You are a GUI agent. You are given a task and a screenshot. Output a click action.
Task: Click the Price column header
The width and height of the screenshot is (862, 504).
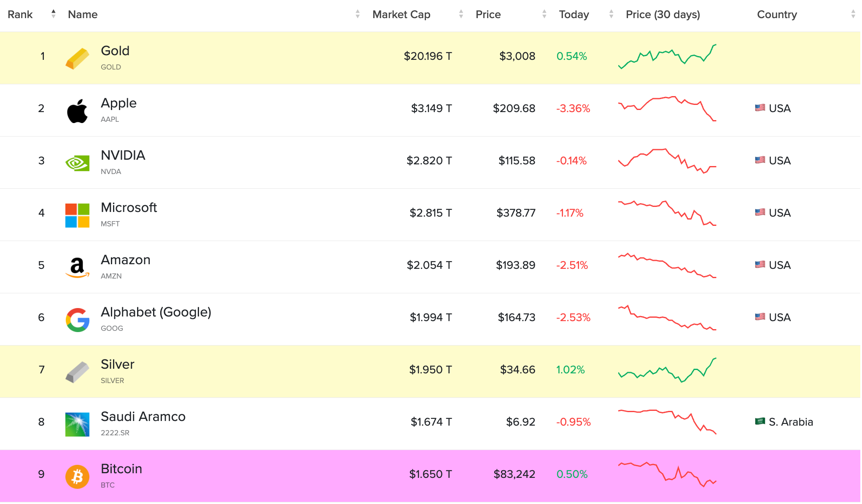tap(488, 14)
